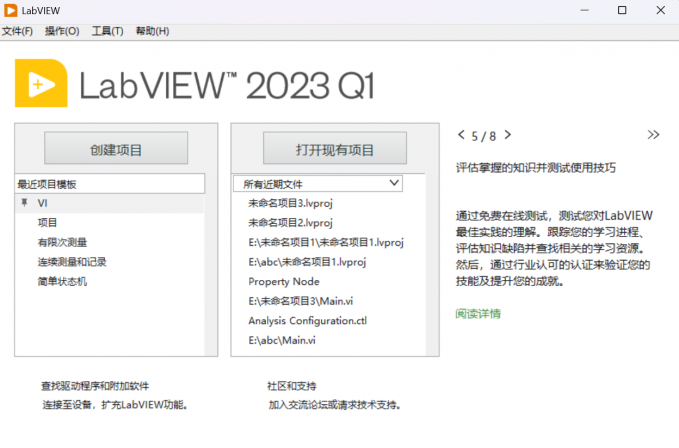The height and width of the screenshot is (448, 679).
Task: Go to previous tip with left chevron
Action: (x=461, y=135)
